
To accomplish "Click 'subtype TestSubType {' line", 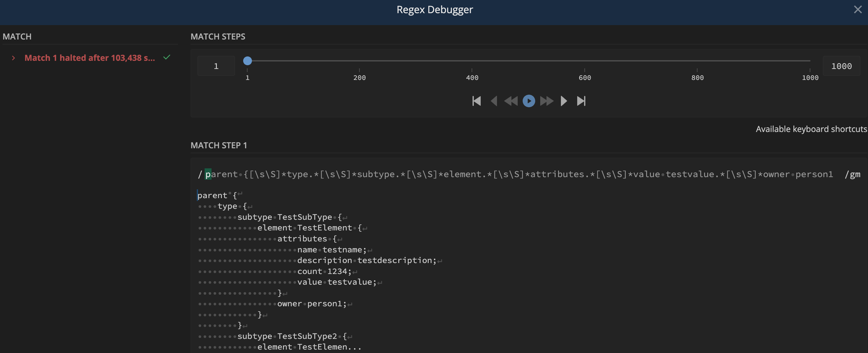I will (290, 217).
